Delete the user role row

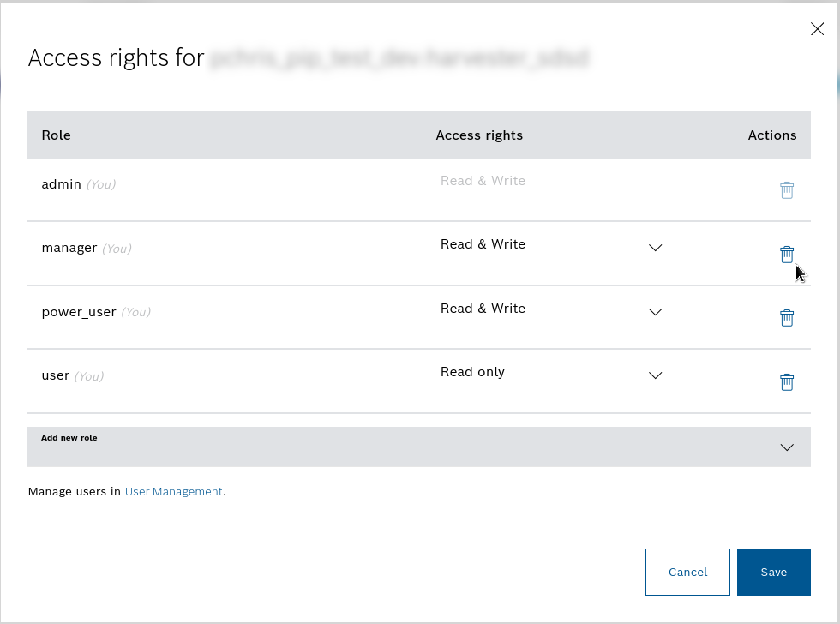786,382
